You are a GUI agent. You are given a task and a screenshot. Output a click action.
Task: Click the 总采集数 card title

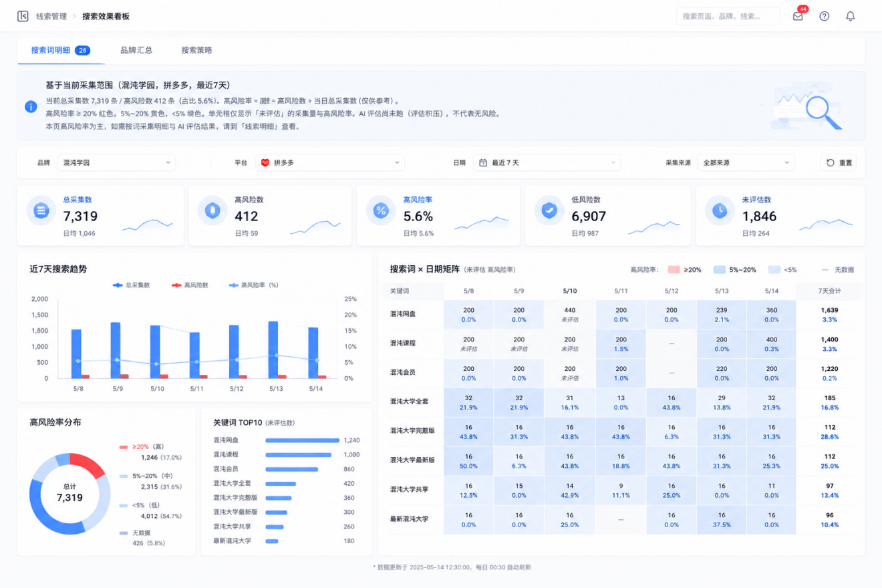coord(78,199)
